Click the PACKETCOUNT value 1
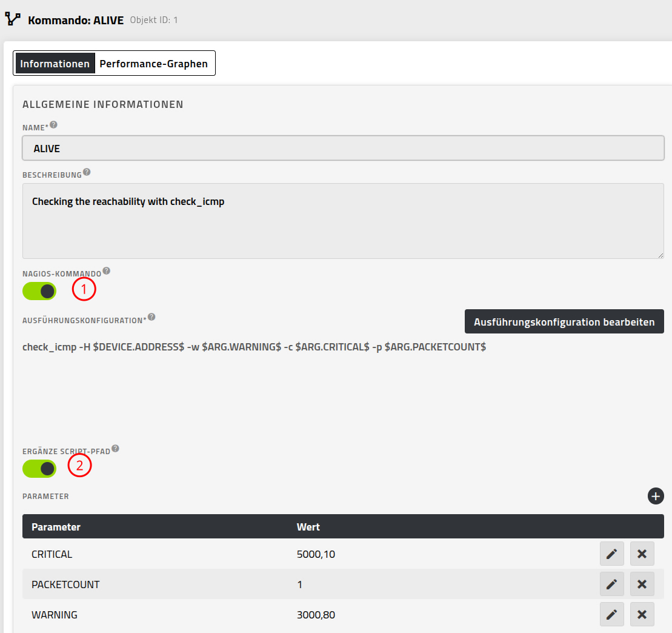Screen dimensions: 672x633 tap(299, 584)
